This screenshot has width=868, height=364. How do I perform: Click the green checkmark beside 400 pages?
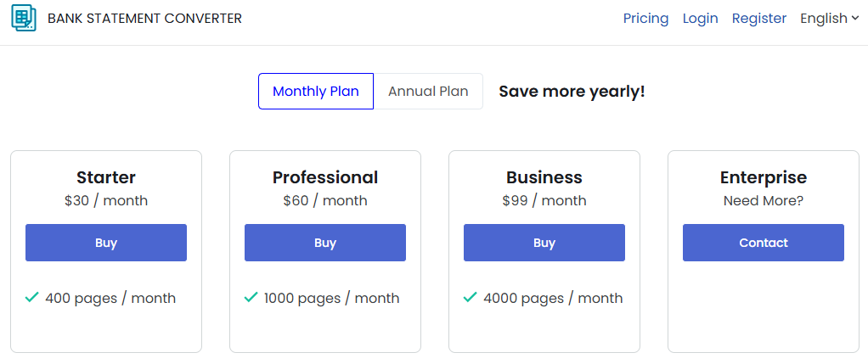pos(32,297)
